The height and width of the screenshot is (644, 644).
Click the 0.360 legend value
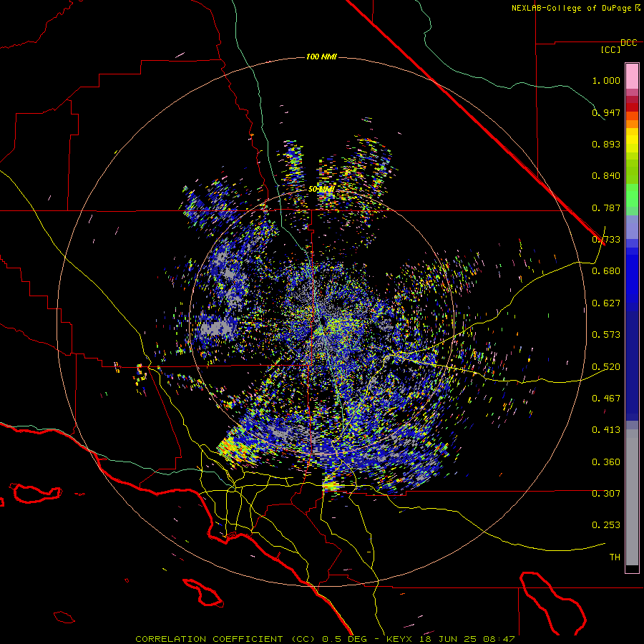coord(606,462)
